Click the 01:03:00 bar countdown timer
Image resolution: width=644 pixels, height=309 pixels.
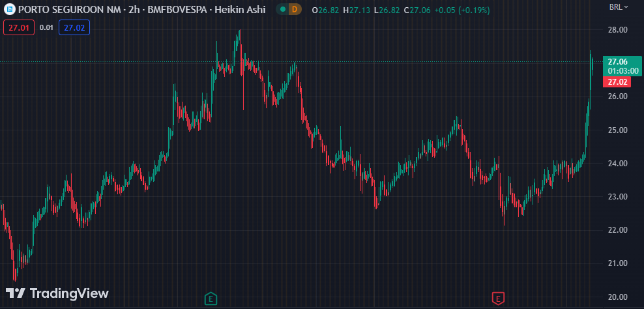tap(623, 71)
